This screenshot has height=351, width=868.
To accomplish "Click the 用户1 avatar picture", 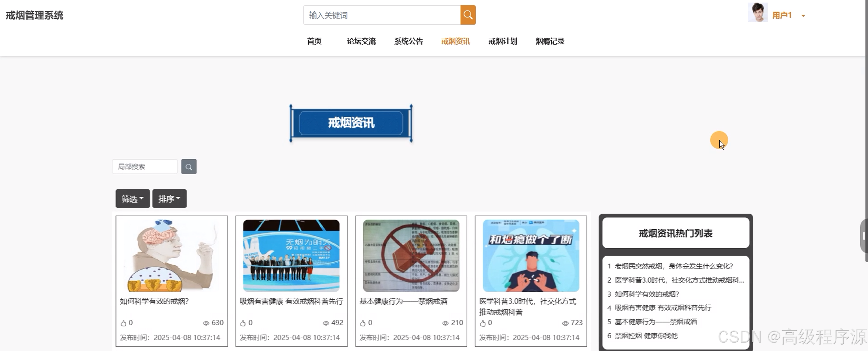I will (757, 12).
